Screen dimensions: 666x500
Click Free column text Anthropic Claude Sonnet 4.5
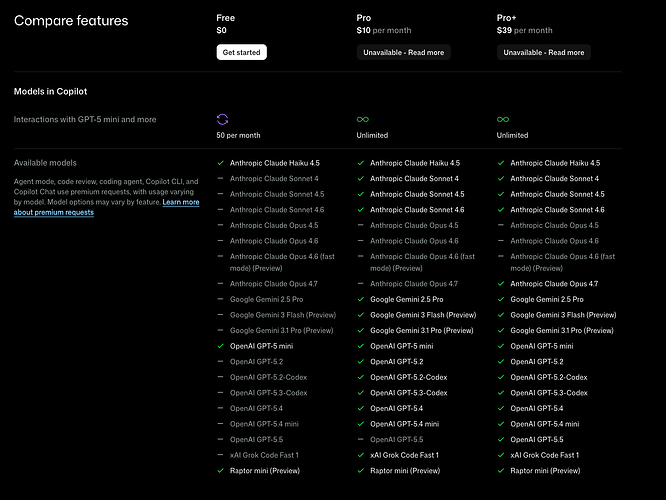pyautogui.click(x=277, y=194)
